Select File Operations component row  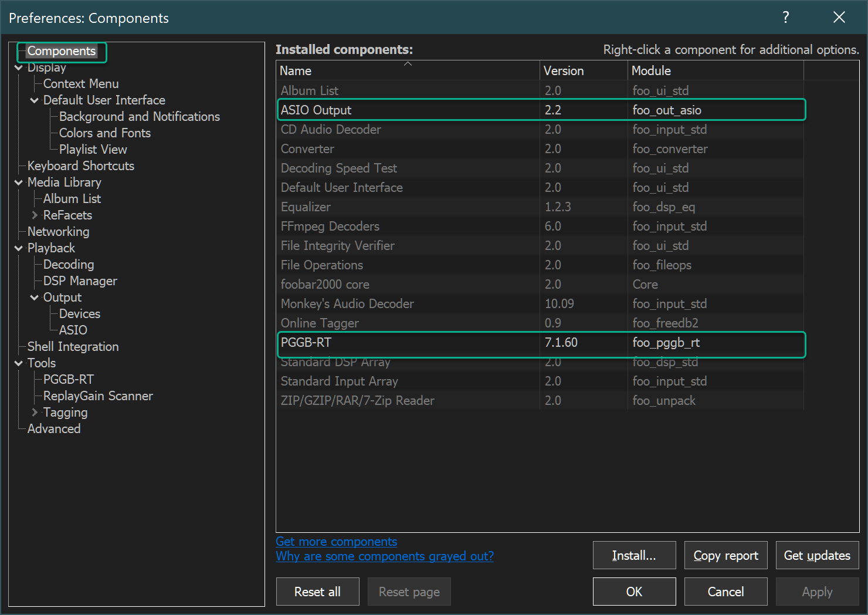pos(540,265)
